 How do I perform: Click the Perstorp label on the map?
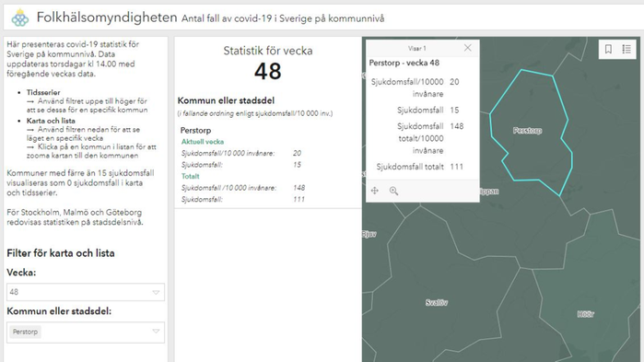coord(527,131)
